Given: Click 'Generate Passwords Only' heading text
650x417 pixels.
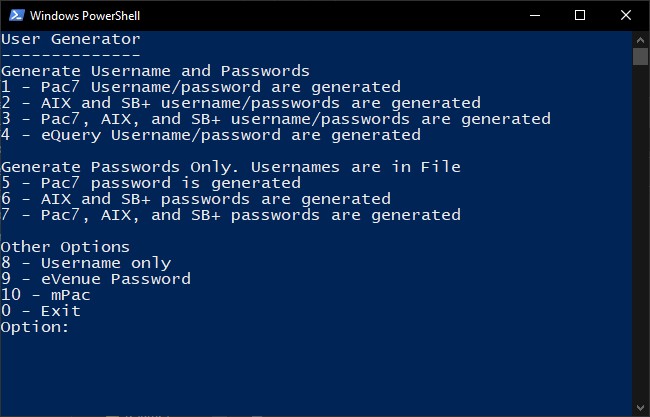Looking at the screenshot, I should tap(120, 167).
